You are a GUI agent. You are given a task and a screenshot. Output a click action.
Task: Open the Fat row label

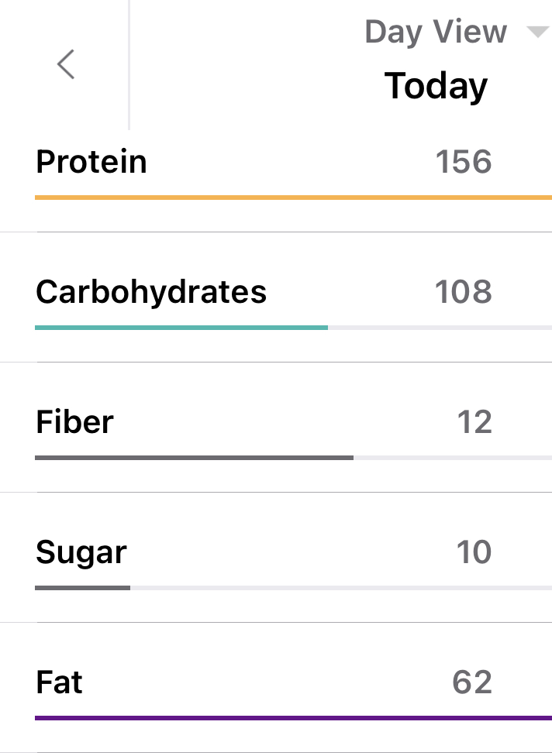tap(59, 682)
